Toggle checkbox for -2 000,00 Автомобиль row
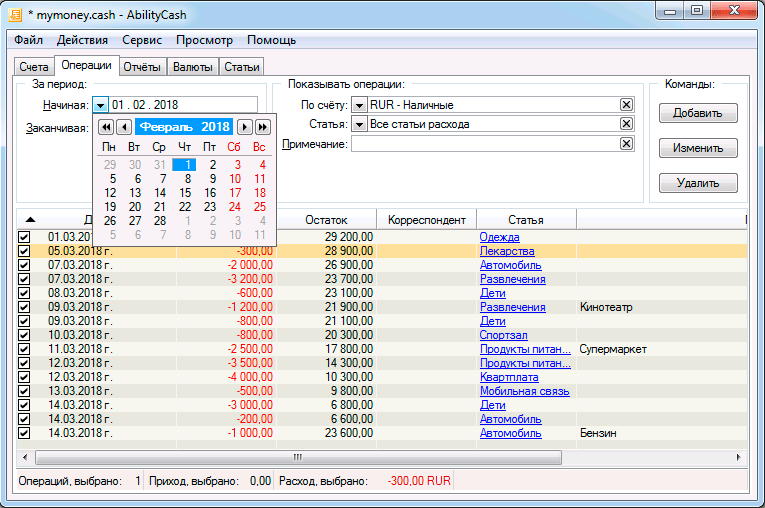 24,265
